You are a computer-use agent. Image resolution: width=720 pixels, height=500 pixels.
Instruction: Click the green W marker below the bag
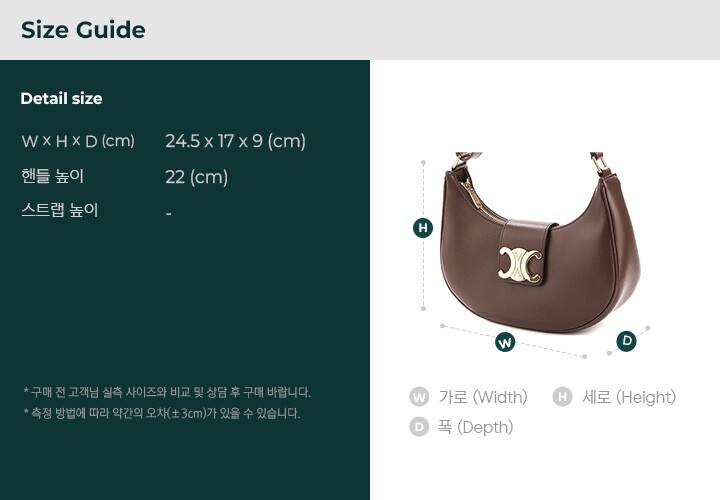point(505,343)
